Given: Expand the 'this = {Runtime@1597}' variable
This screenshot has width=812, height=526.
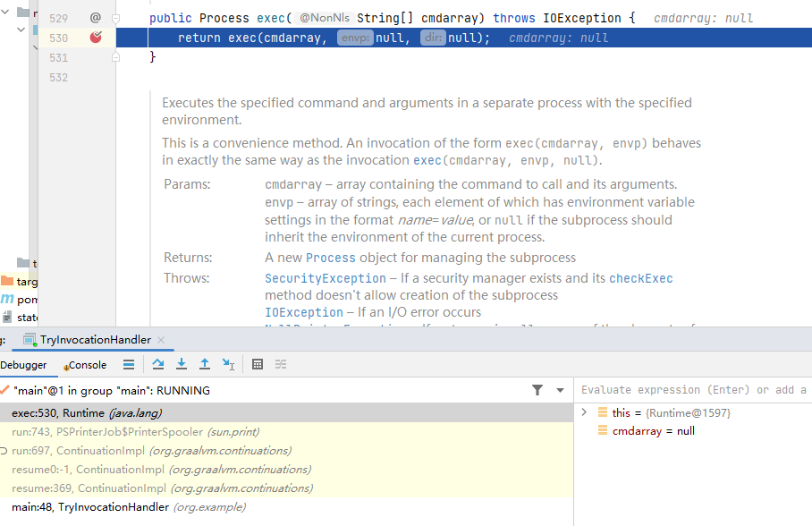Looking at the screenshot, I should pos(584,412).
